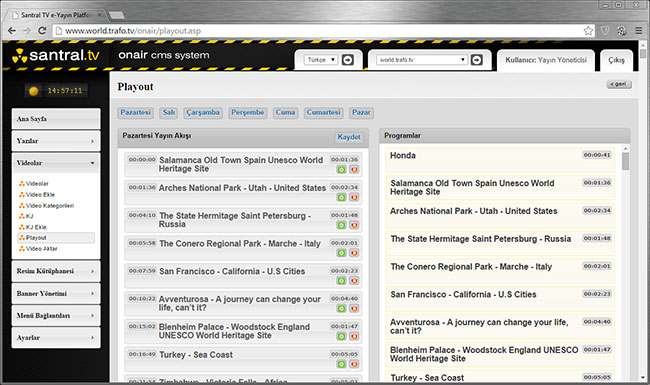Click red remove icon on Salamanca Old Town row
This screenshot has width=650, height=385.
(354, 169)
